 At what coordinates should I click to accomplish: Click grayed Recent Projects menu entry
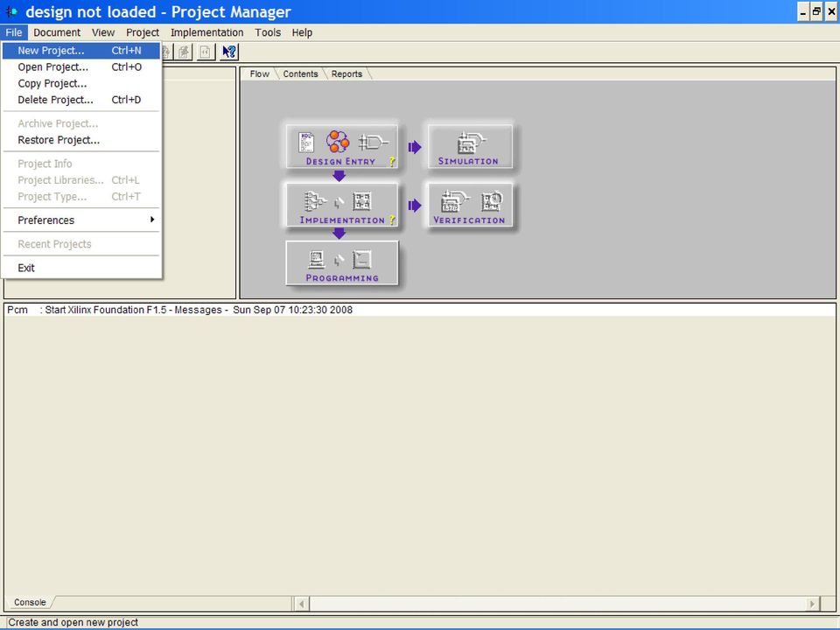[x=81, y=244]
